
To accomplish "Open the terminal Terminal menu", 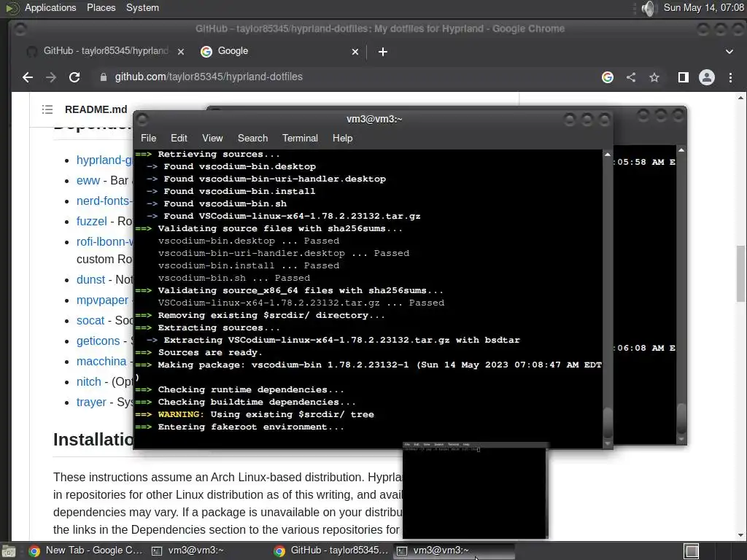I will 300,138.
